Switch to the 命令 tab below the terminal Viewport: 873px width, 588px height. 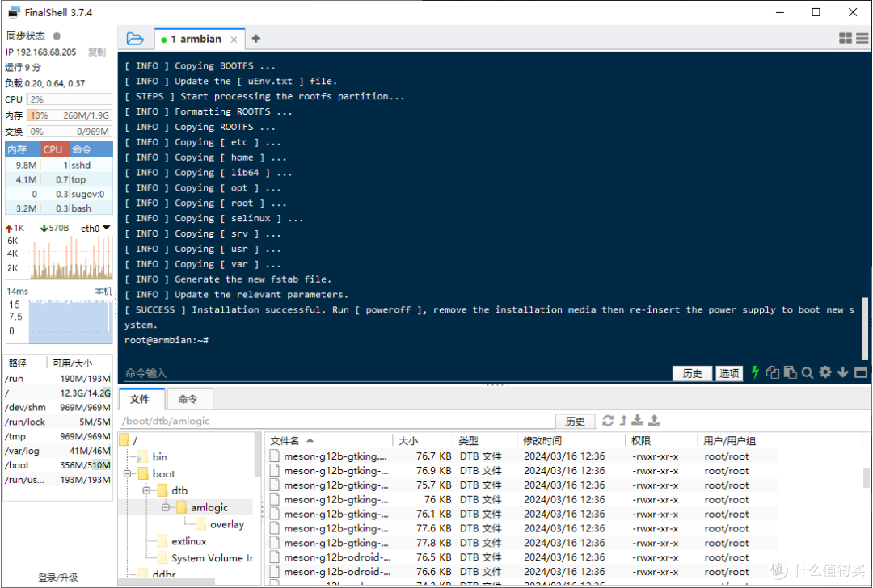(188, 399)
